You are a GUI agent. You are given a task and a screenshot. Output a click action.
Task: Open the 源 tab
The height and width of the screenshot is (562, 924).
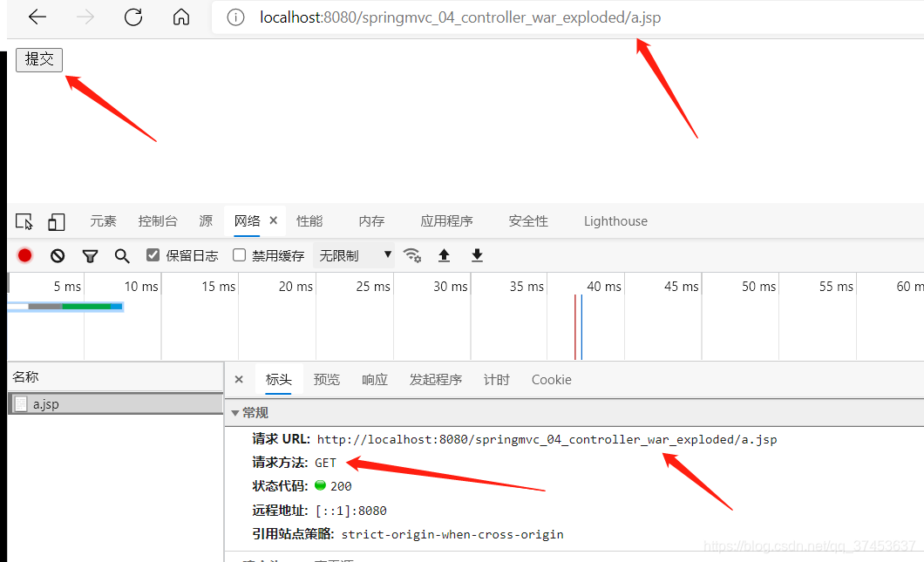(x=206, y=221)
